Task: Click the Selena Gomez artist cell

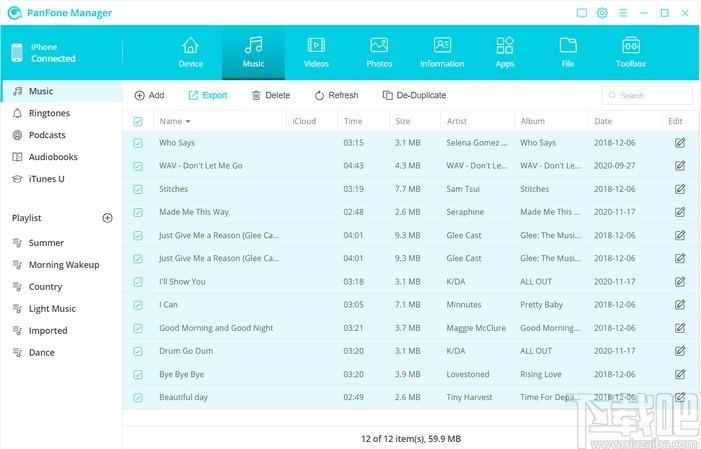Action: (x=477, y=143)
